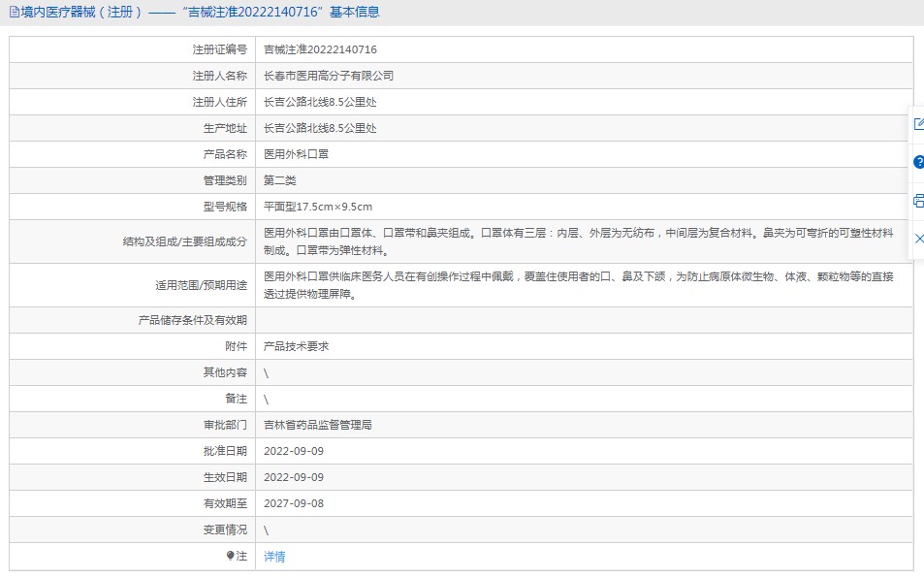Click the 适用范围 intended use description
Viewport: 924px width, 578px height.
(578, 285)
